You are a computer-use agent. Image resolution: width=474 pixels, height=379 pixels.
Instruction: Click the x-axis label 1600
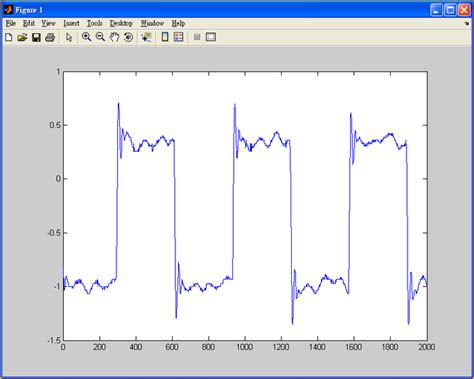pyautogui.click(x=353, y=347)
